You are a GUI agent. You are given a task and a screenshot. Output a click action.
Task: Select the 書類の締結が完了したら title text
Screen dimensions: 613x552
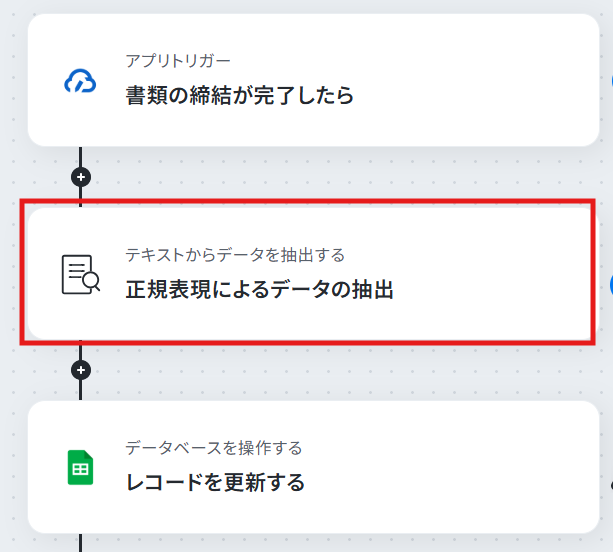tap(240, 95)
